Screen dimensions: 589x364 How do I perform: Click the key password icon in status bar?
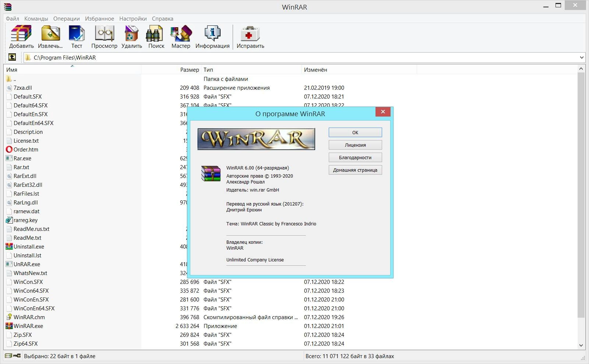click(17, 356)
